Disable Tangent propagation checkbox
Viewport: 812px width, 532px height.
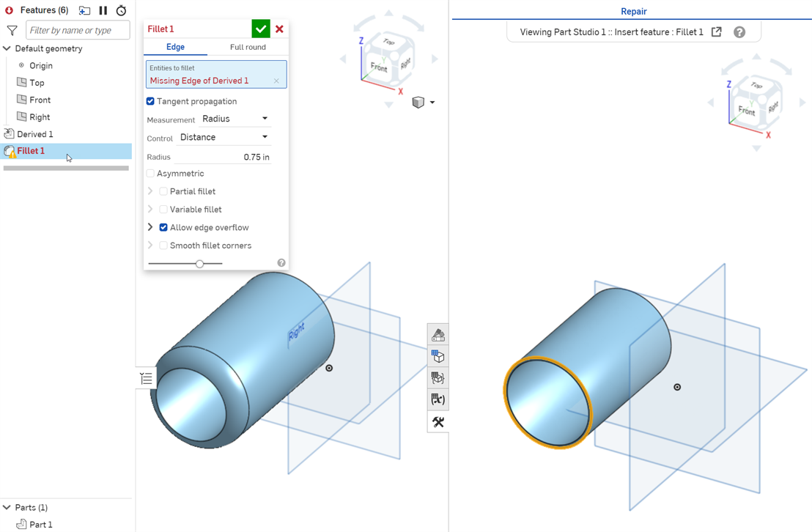point(150,101)
